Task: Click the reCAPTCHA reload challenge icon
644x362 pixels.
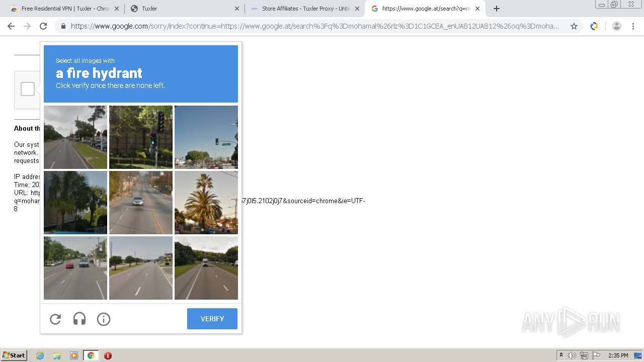Action: pyautogui.click(x=55, y=319)
